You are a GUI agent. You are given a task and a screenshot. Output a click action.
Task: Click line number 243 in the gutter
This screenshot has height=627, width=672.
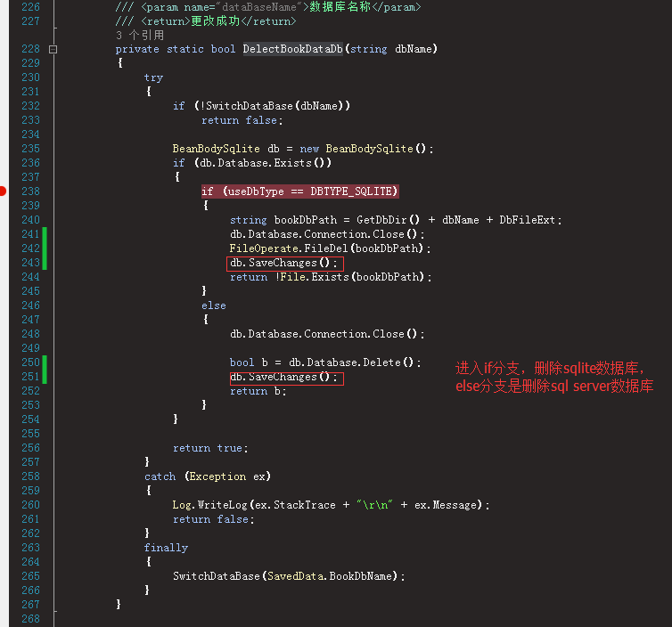coord(30,263)
